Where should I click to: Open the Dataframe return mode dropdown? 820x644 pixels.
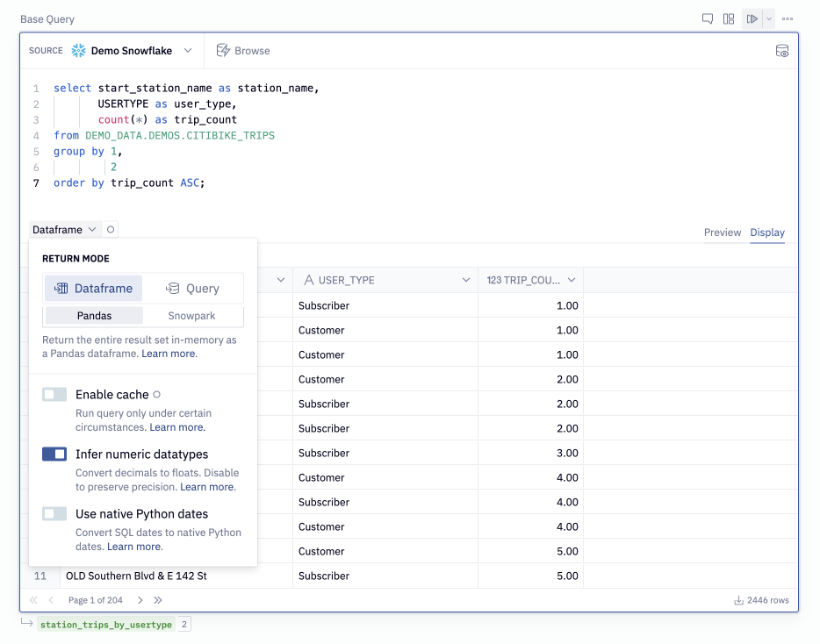point(64,230)
